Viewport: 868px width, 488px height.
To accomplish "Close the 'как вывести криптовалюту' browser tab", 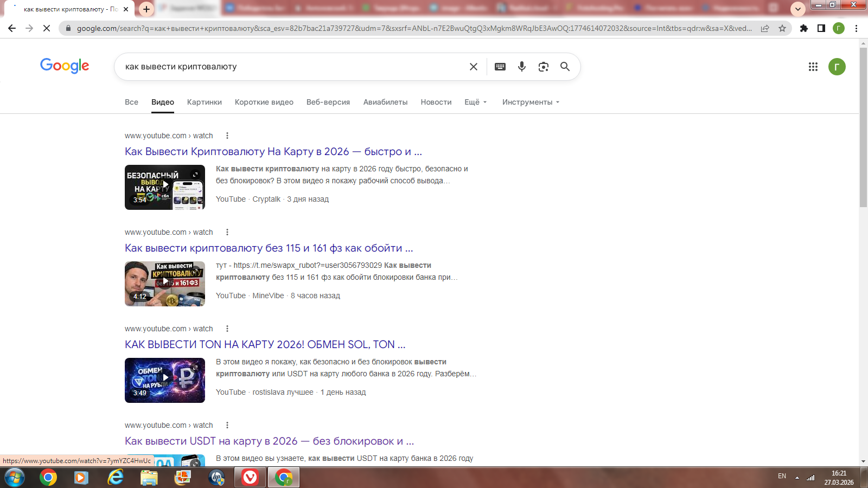I will [x=126, y=9].
